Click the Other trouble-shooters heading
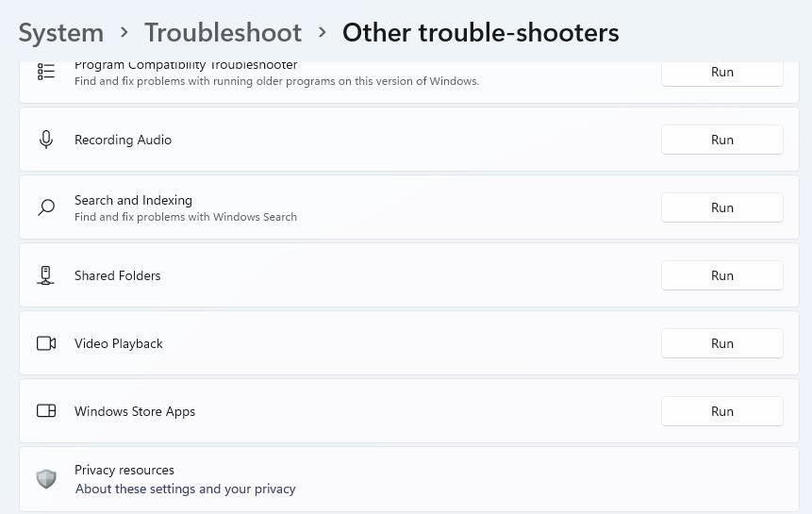812x514 pixels. tap(480, 32)
